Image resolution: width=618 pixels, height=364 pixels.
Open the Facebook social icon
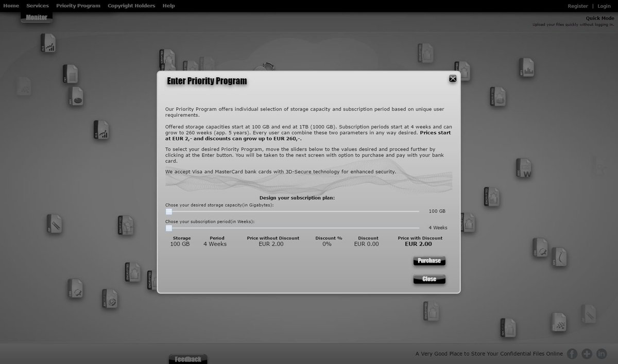[572, 354]
